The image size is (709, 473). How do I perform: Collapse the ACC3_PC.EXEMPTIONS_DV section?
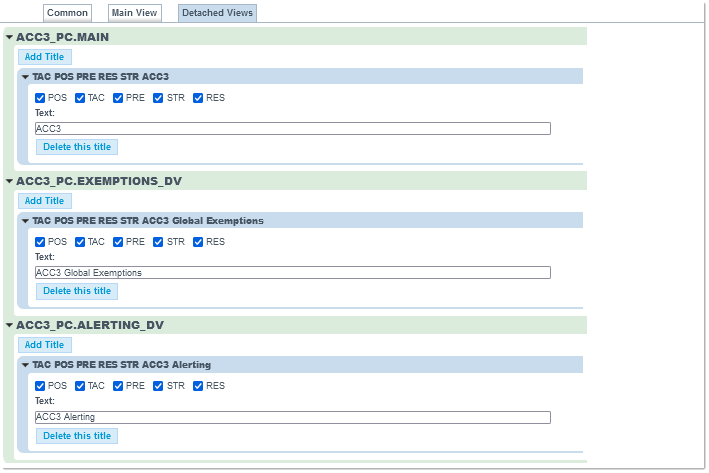(x=10, y=181)
